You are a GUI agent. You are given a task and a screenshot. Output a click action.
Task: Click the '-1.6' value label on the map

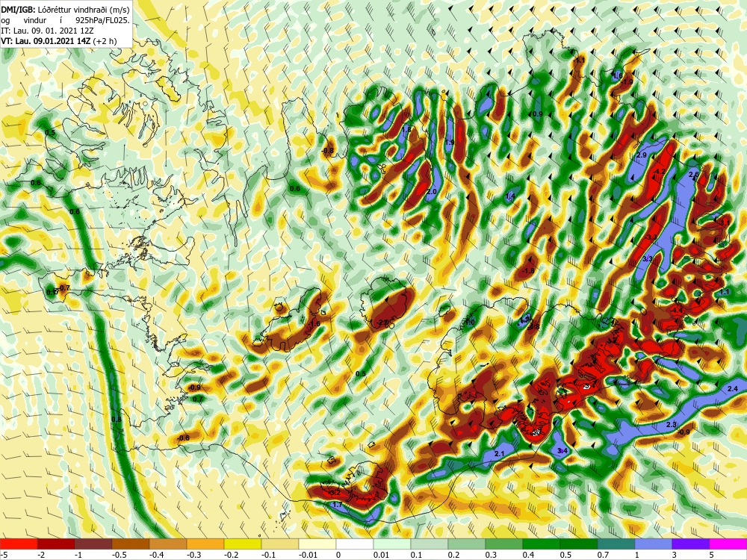pos(314,324)
